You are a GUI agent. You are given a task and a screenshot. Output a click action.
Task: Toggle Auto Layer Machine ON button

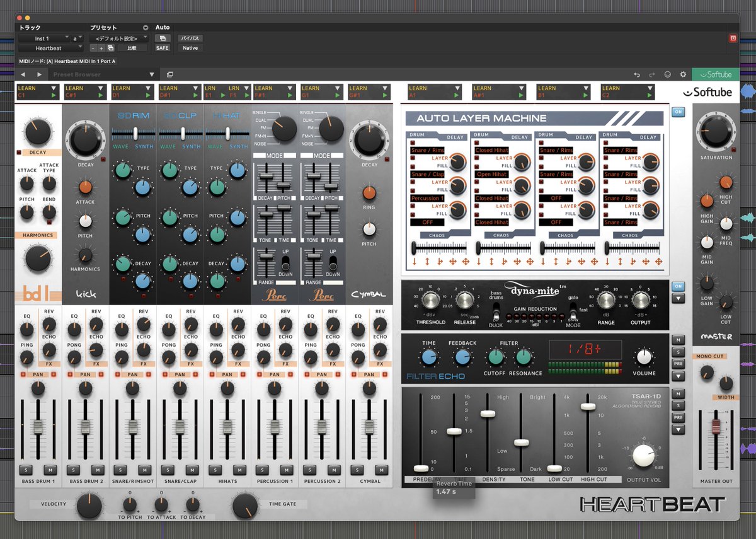[678, 112]
